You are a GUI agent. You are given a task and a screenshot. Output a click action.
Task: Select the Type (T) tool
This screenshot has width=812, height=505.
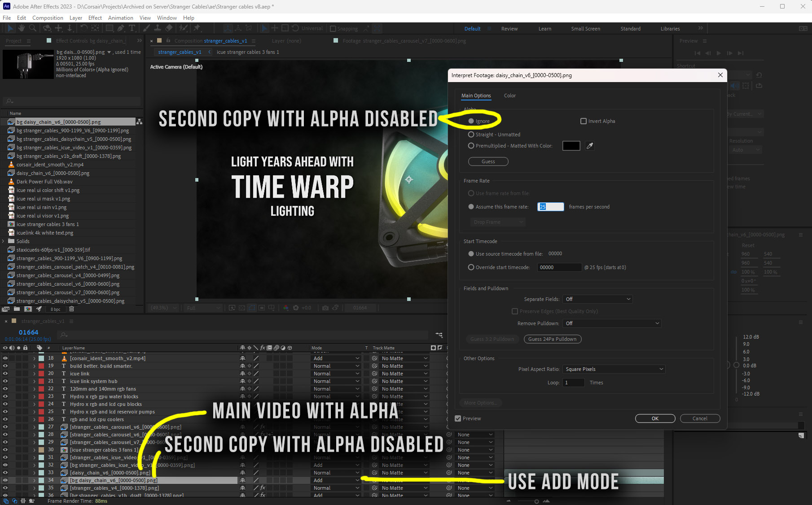[x=132, y=28]
